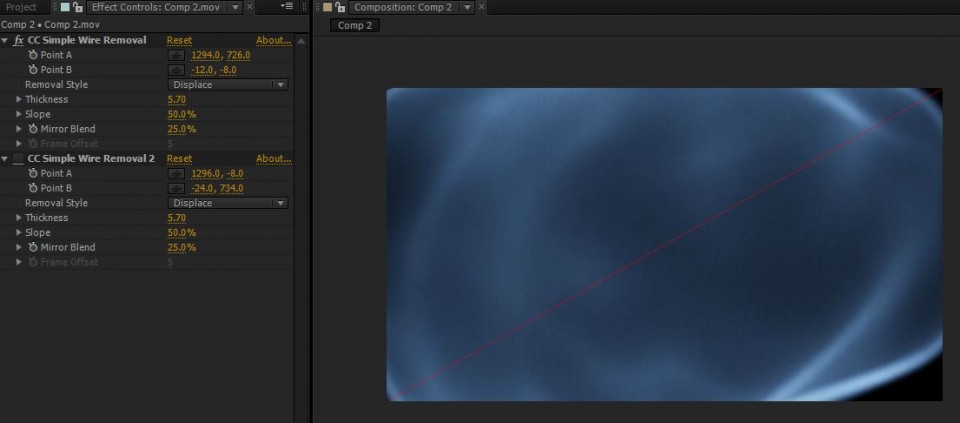Click the Slope 50.0% value in first effect
960x423 pixels.
click(181, 114)
